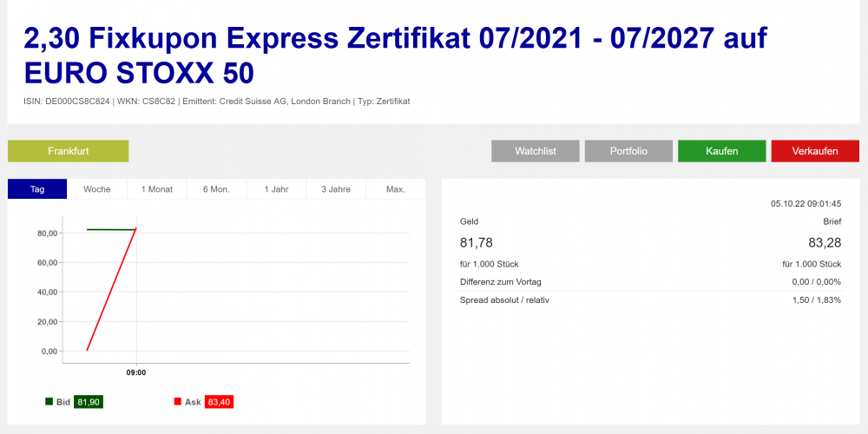868x434 pixels.
Task: Select the Frankfurt exchange button
Action: 69,151
